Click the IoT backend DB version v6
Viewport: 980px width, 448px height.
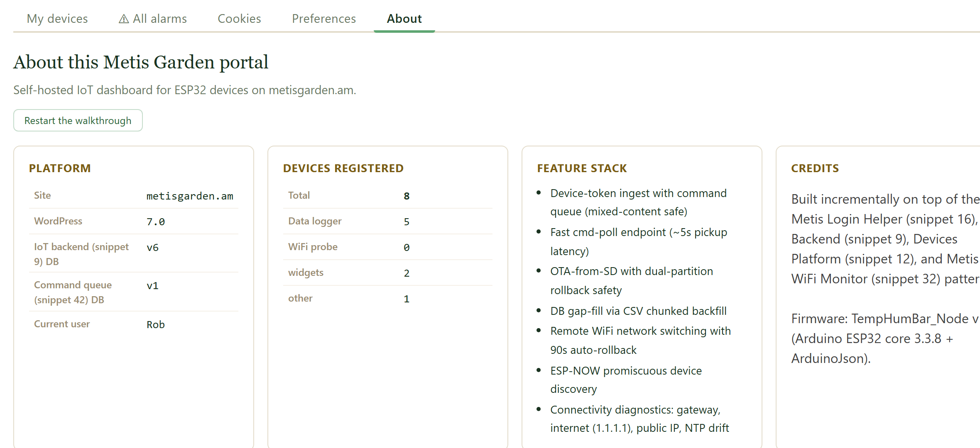click(152, 248)
